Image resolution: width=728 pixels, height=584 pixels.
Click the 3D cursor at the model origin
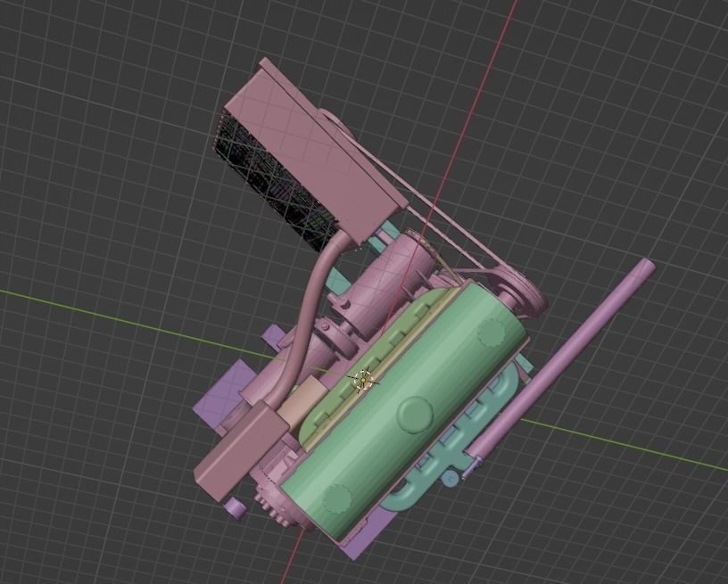(362, 380)
